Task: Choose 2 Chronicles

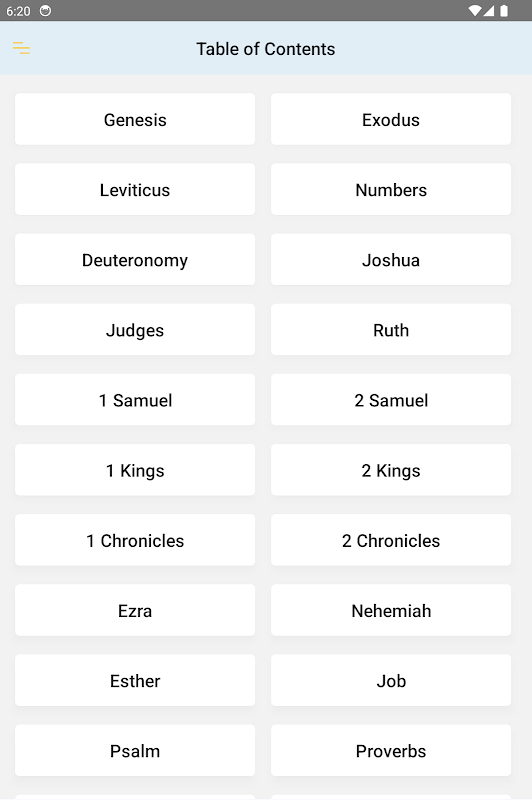Action: pos(391,540)
